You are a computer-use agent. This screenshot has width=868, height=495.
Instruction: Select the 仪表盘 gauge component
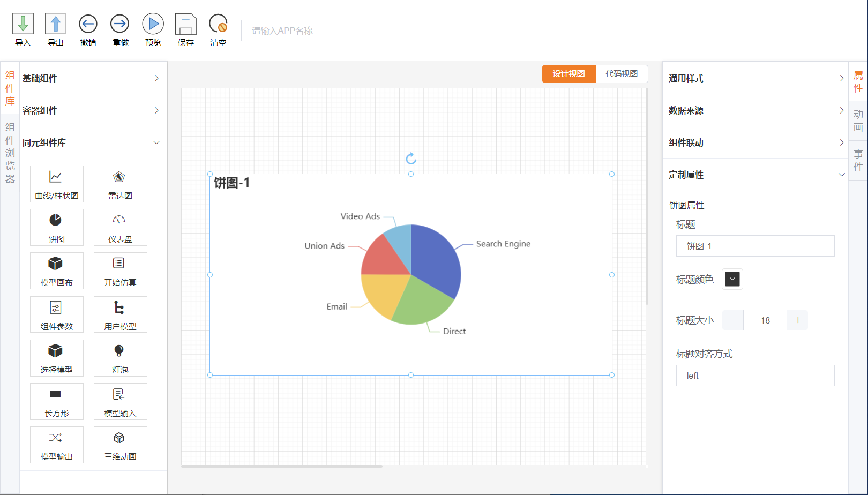(120, 227)
